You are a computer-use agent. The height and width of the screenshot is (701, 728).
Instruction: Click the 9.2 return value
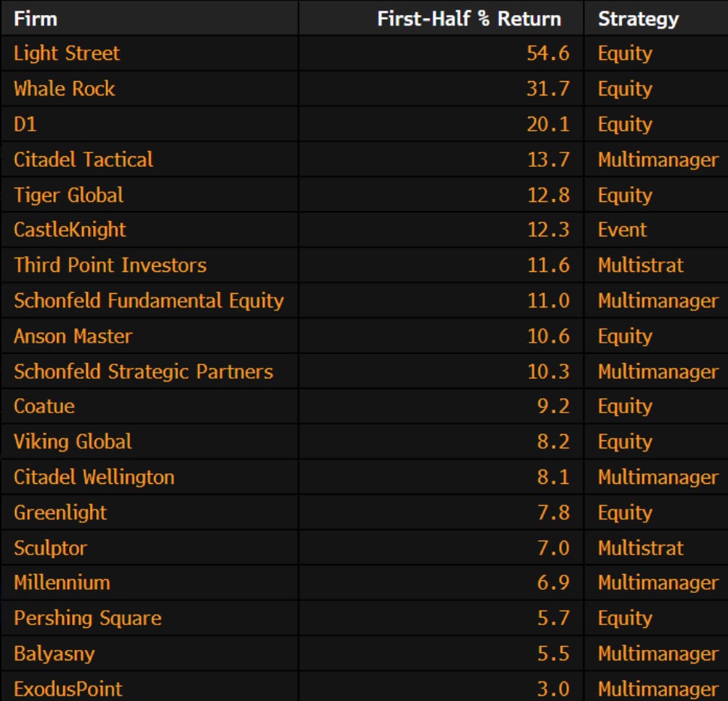click(554, 406)
